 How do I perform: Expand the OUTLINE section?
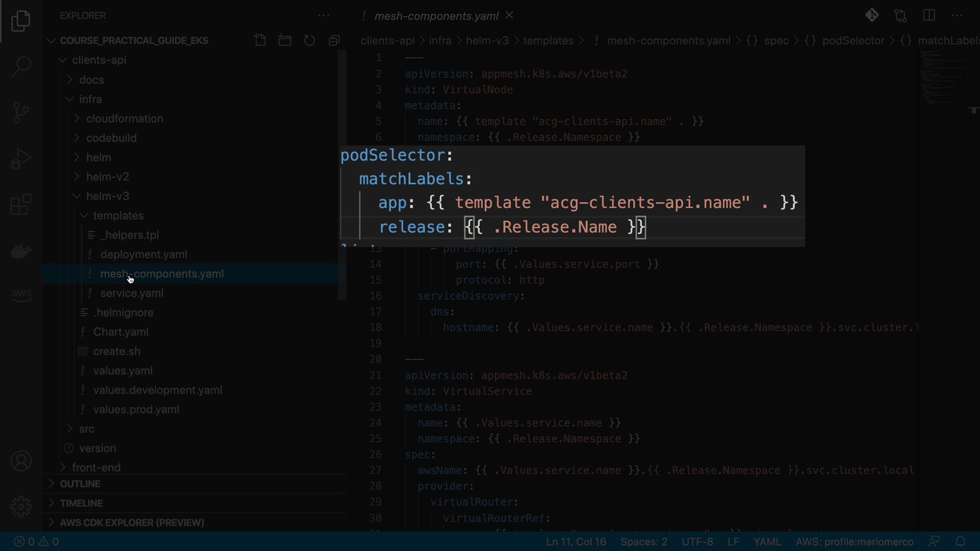[x=80, y=484]
